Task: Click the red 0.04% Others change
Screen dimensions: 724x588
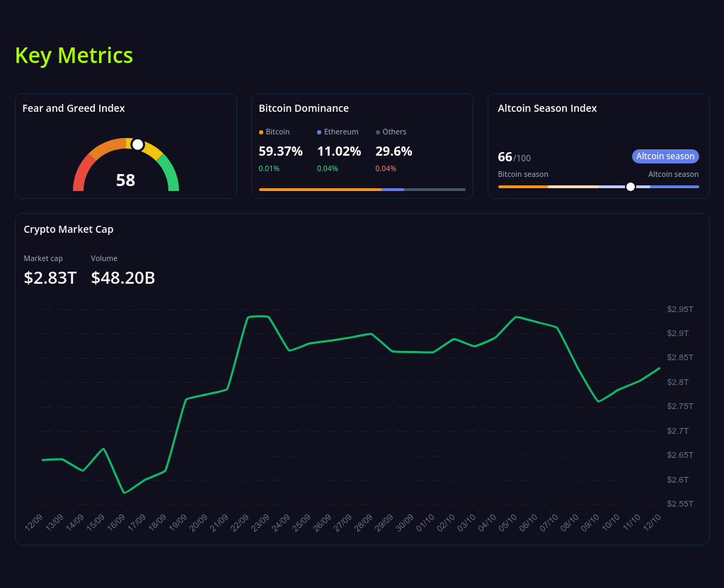Action: (386, 169)
